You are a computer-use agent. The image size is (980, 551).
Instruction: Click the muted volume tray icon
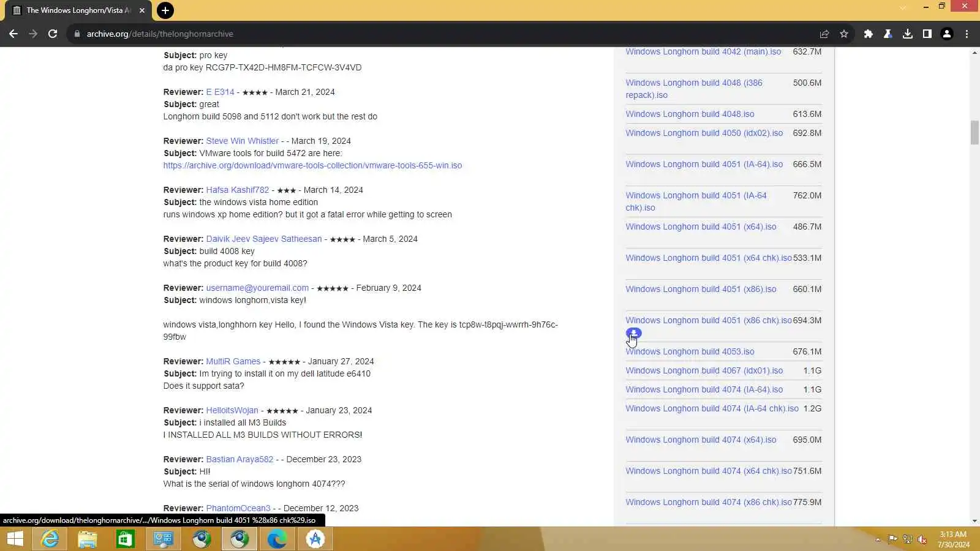[922, 539]
